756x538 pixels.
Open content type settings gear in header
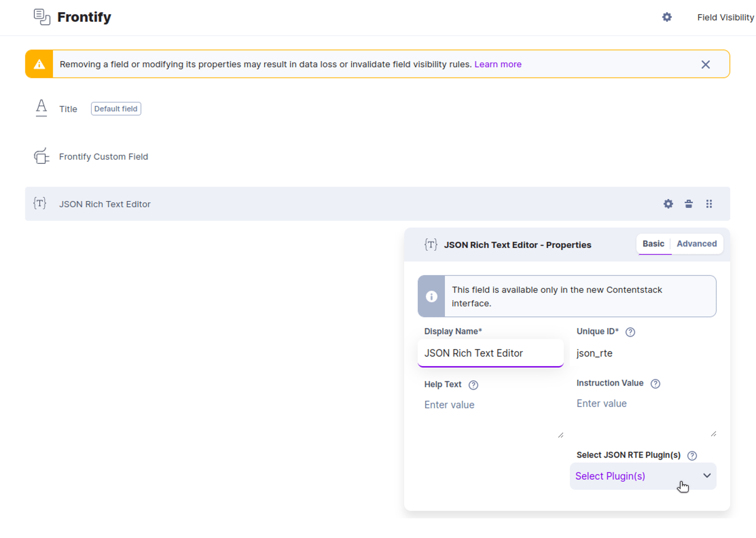click(667, 17)
